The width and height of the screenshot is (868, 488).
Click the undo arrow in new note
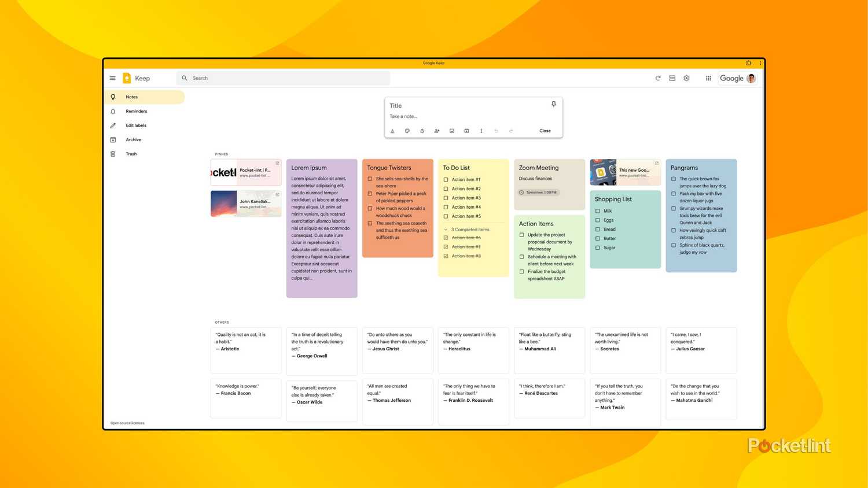(x=496, y=131)
